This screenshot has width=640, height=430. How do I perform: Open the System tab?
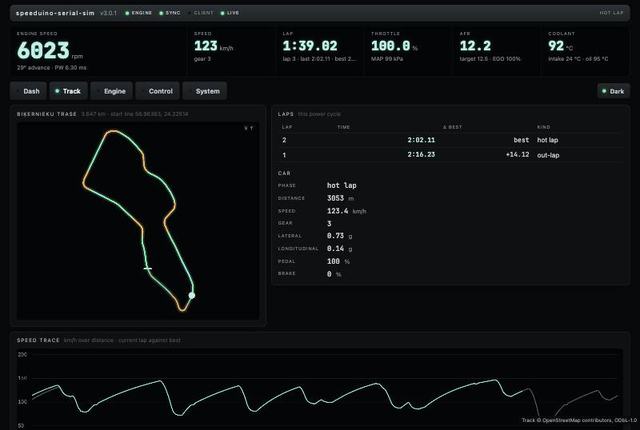pos(204,91)
